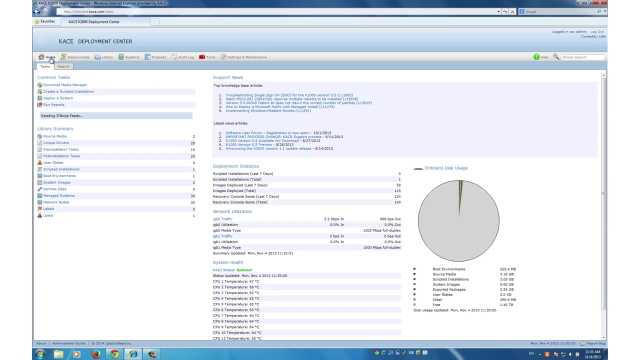The height and width of the screenshot is (360, 640).
Task: Click the browser address bar
Action: click(278, 11)
